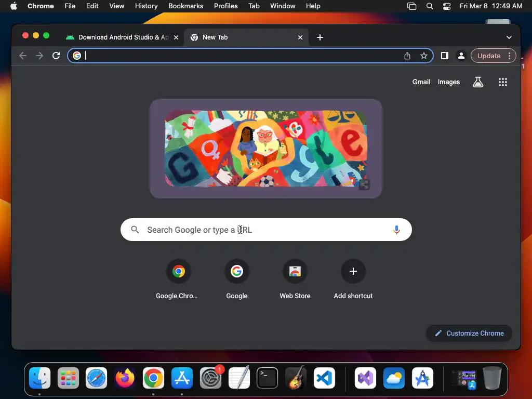
Task: Open TextEdit from the Dock
Action: [x=239, y=378]
